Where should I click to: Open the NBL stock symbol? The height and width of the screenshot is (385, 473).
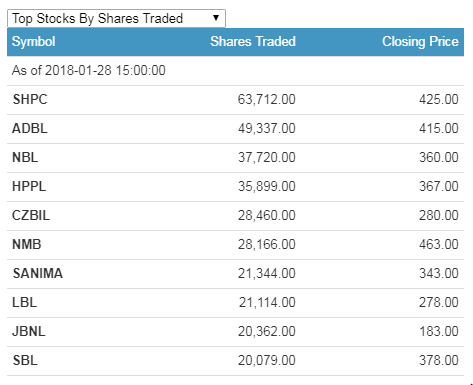pos(25,157)
